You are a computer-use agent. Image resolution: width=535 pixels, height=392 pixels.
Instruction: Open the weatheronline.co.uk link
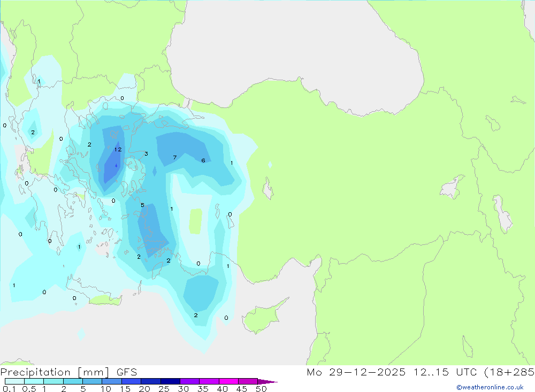coord(490,387)
